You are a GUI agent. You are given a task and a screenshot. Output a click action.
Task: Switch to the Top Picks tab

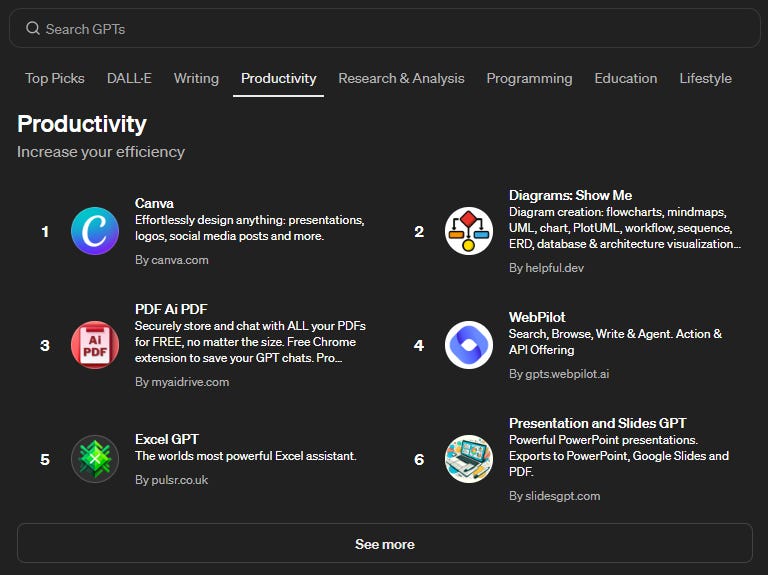55,78
